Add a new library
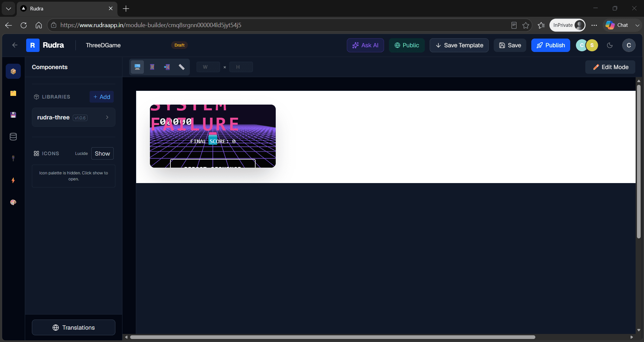 point(102,97)
